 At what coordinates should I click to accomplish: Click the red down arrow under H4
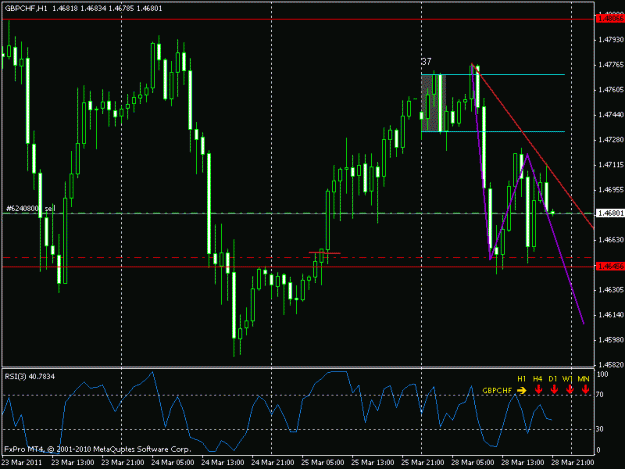(x=538, y=390)
